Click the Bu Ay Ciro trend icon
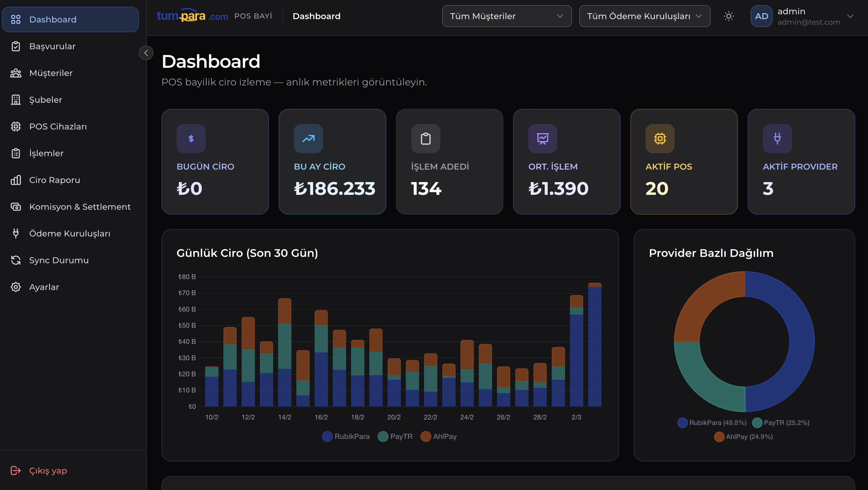 click(x=308, y=139)
